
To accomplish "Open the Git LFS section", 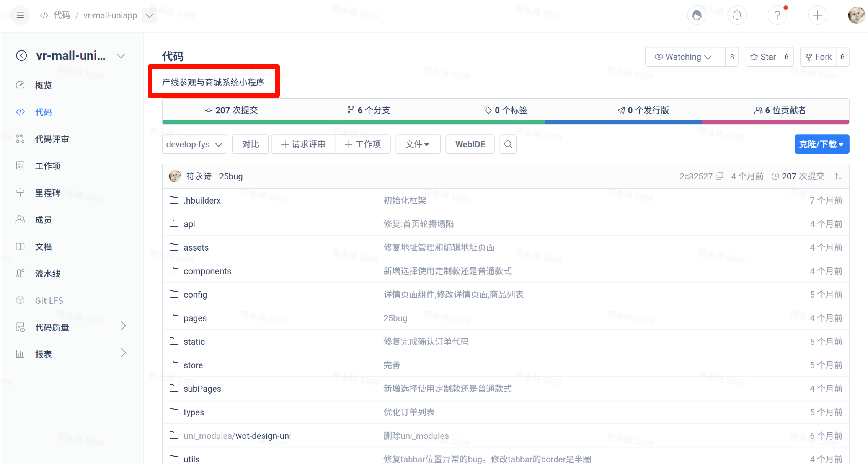I will coord(49,300).
